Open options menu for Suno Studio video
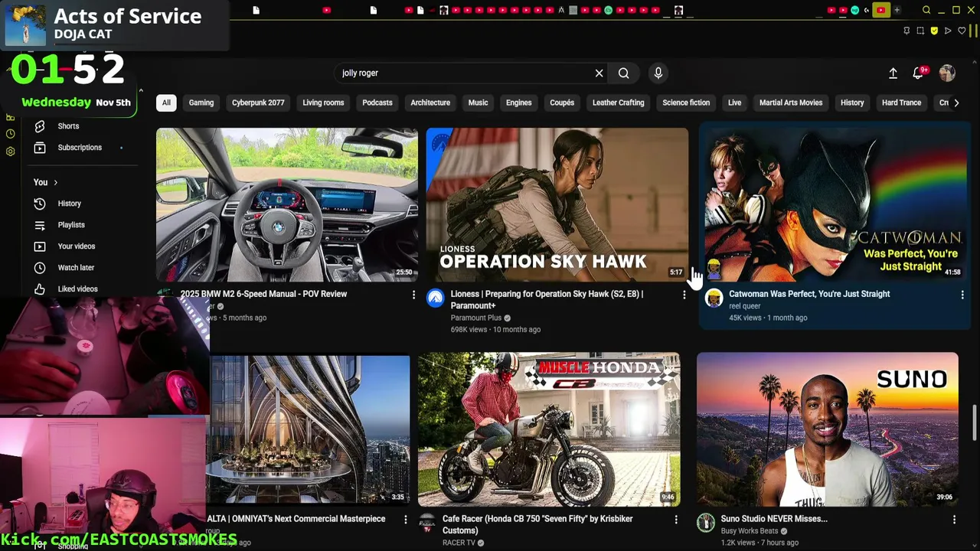The image size is (980, 551). [x=954, y=520]
